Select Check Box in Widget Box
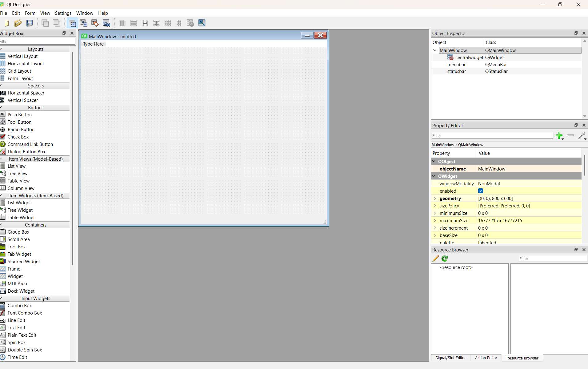588x369 pixels. 18,137
